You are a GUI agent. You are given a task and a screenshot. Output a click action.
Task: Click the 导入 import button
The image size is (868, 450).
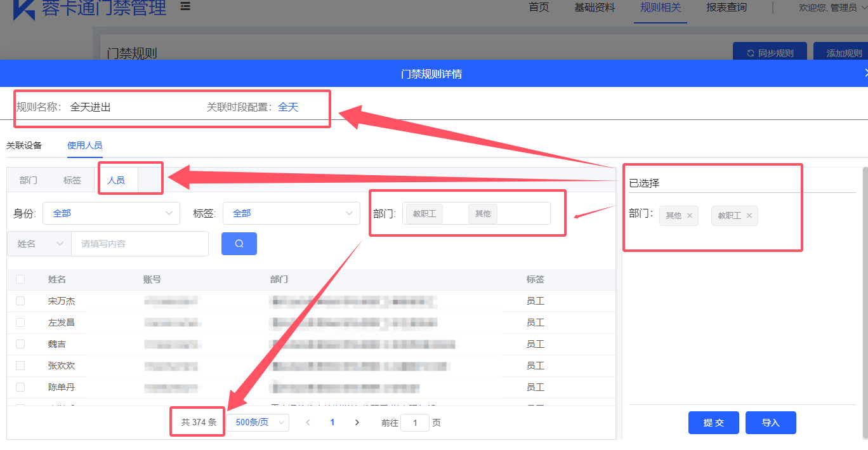[x=770, y=423]
